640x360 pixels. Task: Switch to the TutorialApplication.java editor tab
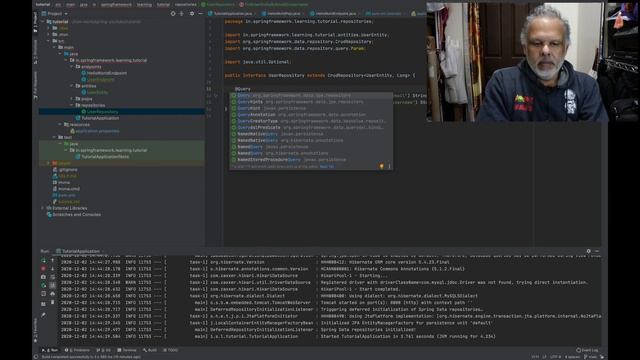[231, 13]
